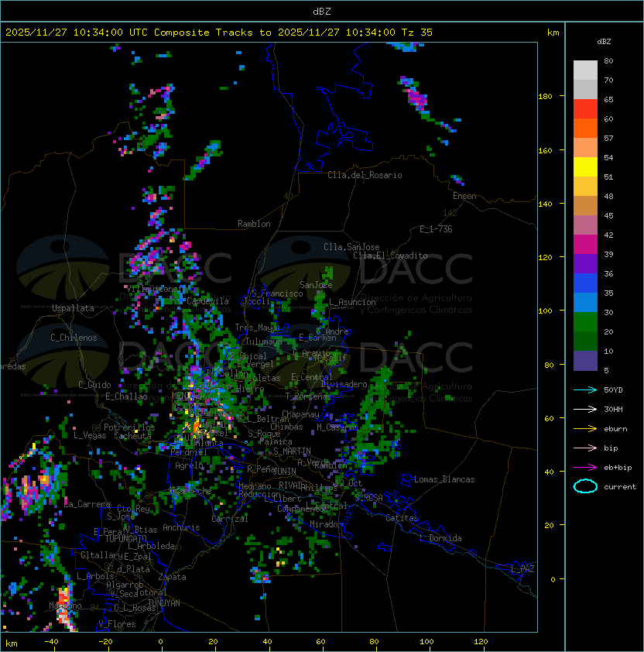The height and width of the screenshot is (652, 644).
Task: Click the 'Zapata' map label
Action: pyautogui.click(x=172, y=577)
